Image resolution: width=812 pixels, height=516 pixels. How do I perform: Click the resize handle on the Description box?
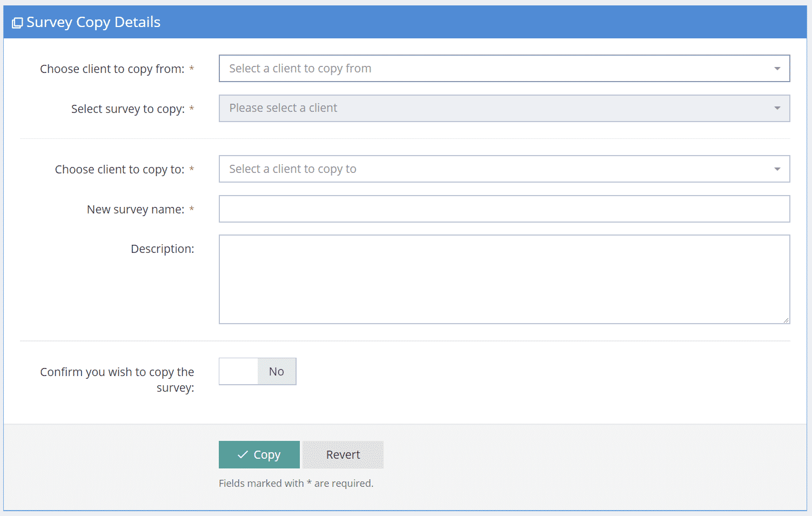point(787,320)
